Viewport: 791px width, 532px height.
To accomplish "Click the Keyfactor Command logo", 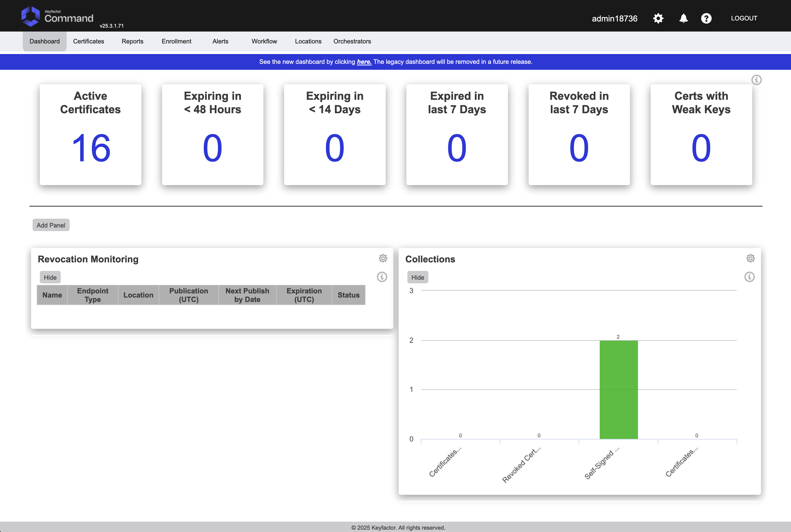I will click(x=57, y=16).
